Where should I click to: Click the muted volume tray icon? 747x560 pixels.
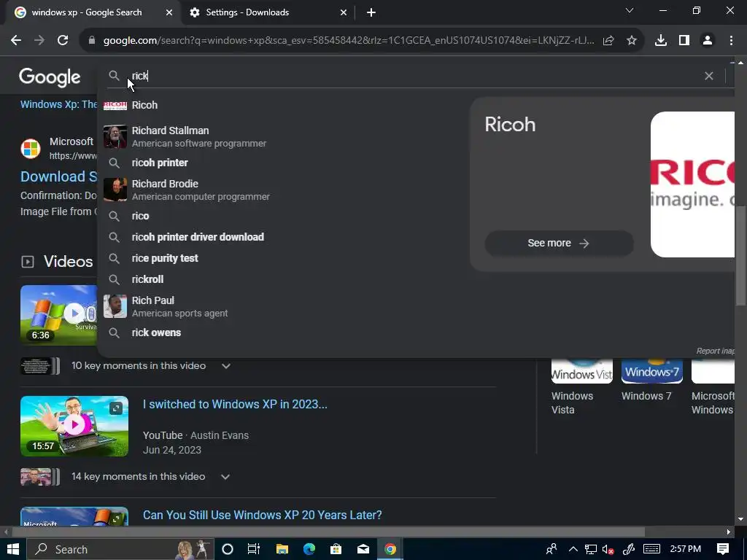[608, 549]
